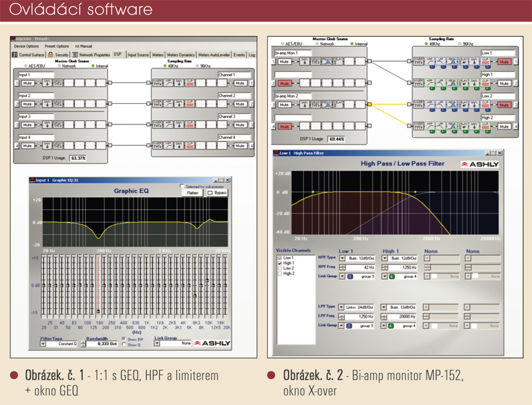The width and height of the screenshot is (532, 405).
Task: Click the lowered 6K3 graphic EQ fader
Action: coord(195,296)
